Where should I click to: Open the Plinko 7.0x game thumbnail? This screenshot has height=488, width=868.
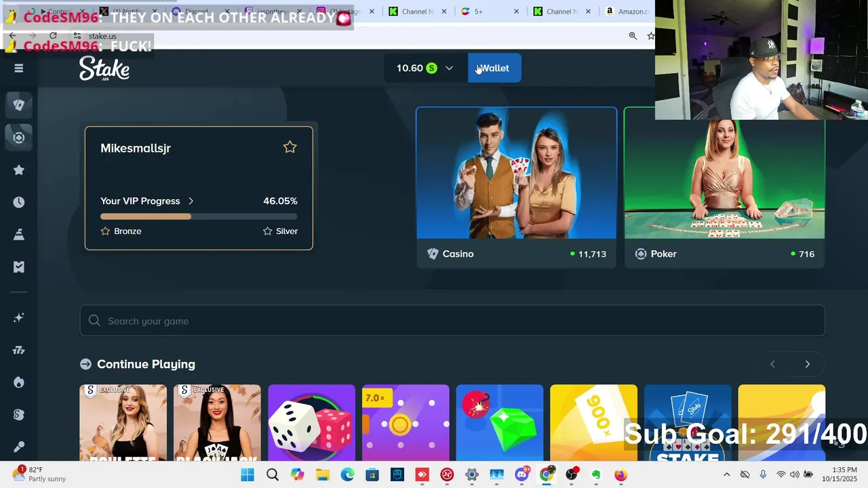406,423
